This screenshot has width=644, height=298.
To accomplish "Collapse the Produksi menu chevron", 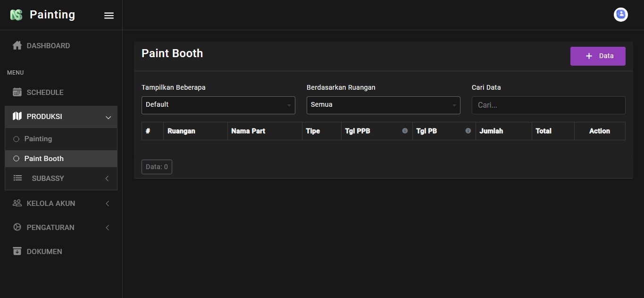I will pyautogui.click(x=108, y=117).
